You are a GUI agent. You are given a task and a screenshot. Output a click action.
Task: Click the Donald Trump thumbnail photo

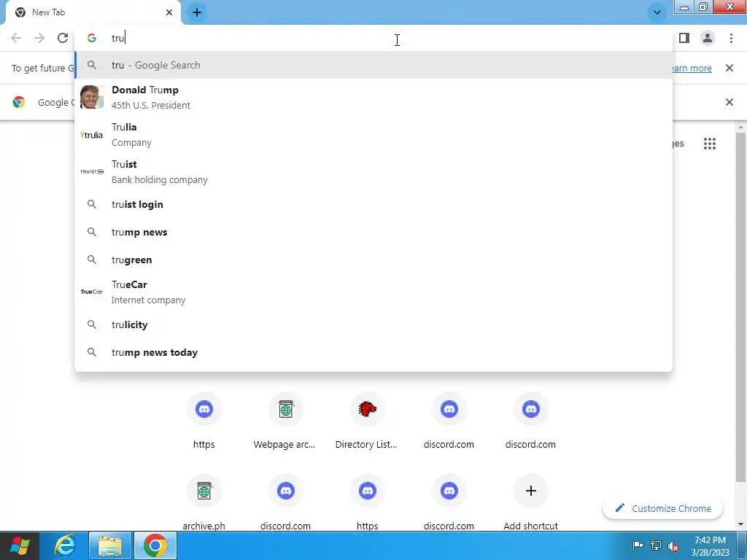point(91,97)
